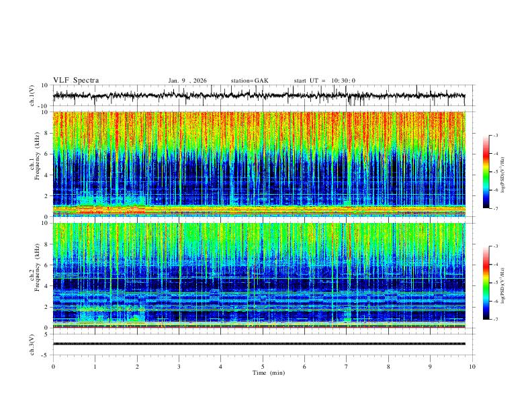Click time axis tick label "1"
This screenshot has width=532, height=411.
click(95, 367)
